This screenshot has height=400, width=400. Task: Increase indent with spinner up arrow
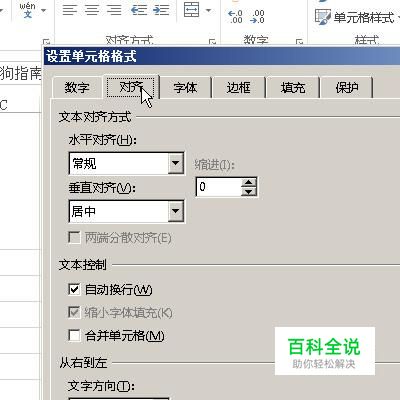click(x=249, y=182)
